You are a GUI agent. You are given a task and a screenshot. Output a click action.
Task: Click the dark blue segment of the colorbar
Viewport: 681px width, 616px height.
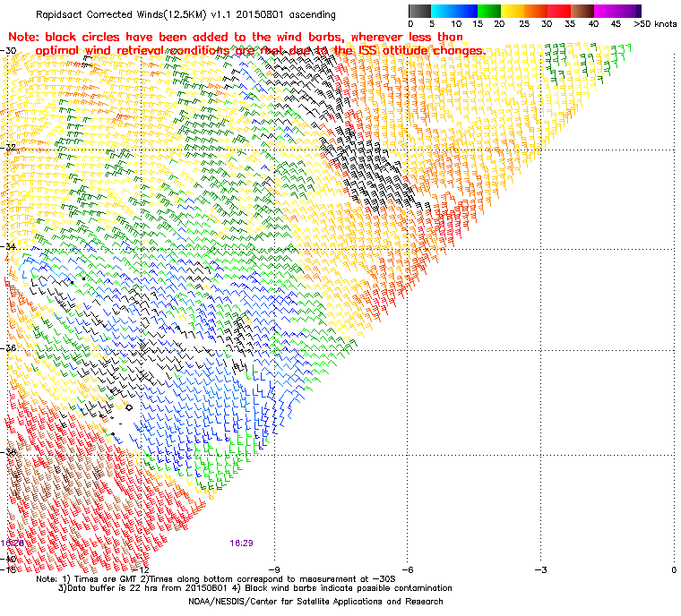coord(466,11)
